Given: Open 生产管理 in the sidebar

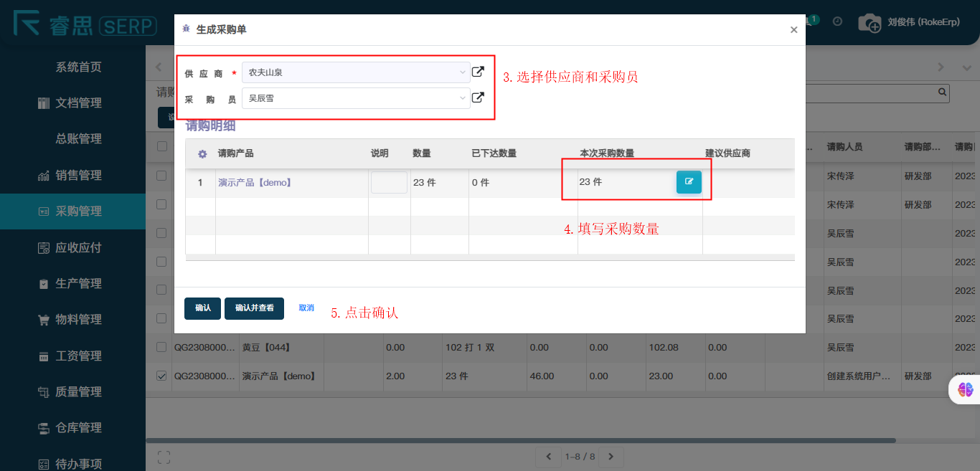Looking at the screenshot, I should [x=78, y=283].
